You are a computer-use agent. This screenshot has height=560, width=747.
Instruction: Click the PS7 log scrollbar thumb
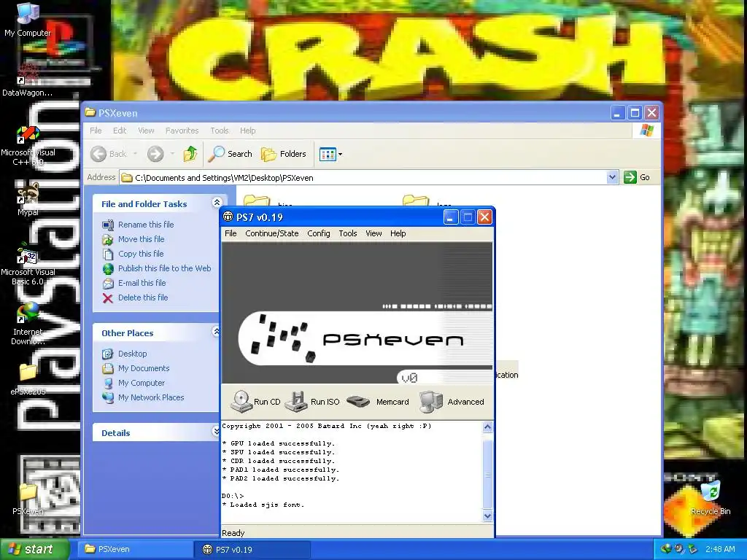point(487,474)
